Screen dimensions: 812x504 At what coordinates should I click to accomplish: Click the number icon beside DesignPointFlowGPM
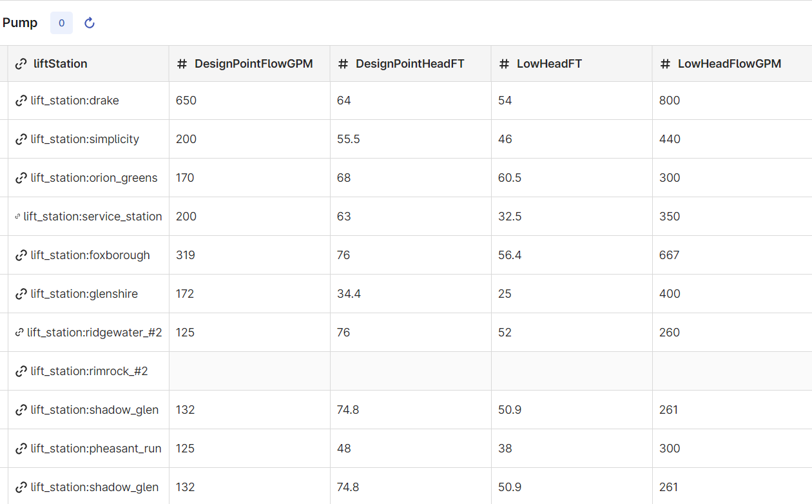[182, 64]
